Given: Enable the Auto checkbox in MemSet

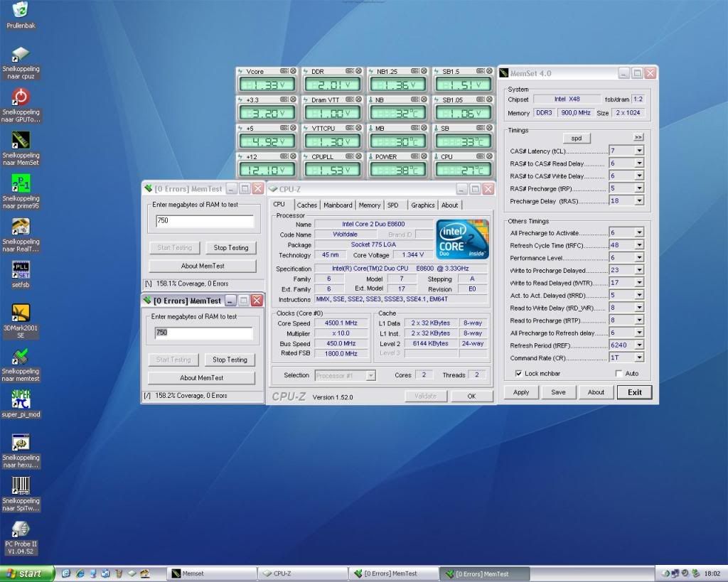Looking at the screenshot, I should [x=619, y=373].
